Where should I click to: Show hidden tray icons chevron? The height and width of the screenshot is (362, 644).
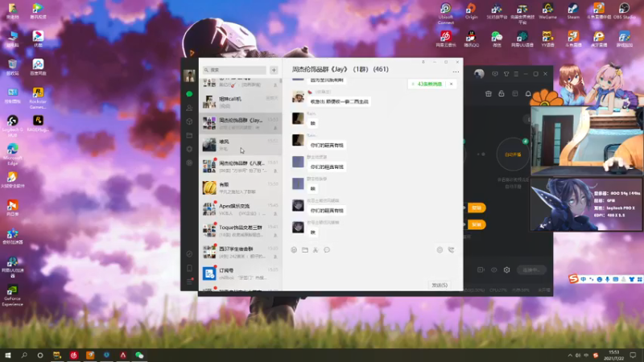coord(570,355)
